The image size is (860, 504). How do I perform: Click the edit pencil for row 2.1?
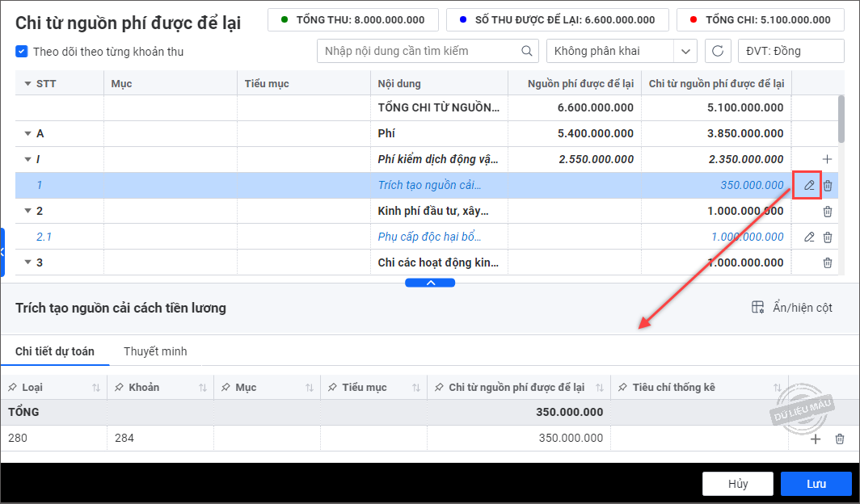point(809,237)
